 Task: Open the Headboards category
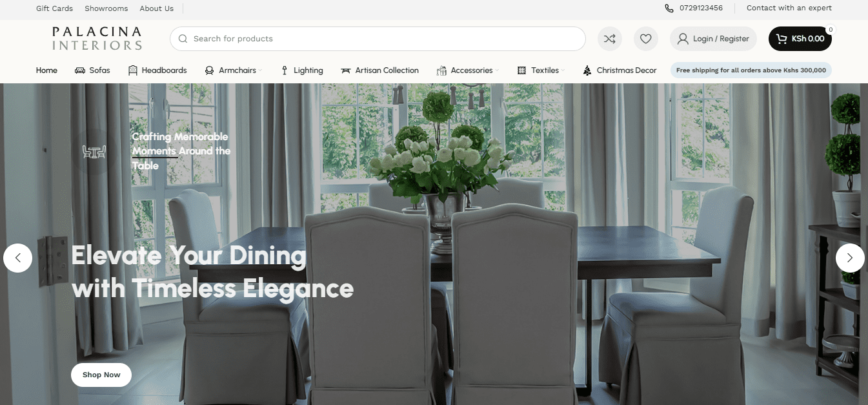click(x=157, y=70)
